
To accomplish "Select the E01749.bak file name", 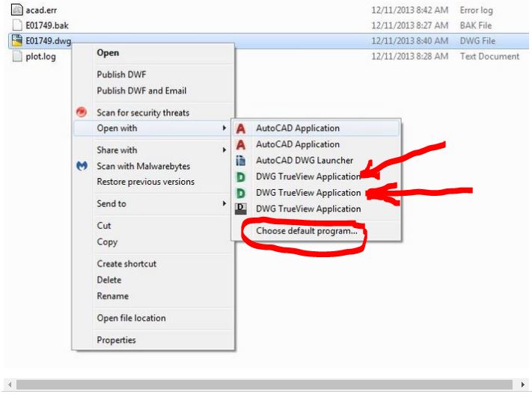I will (47, 25).
